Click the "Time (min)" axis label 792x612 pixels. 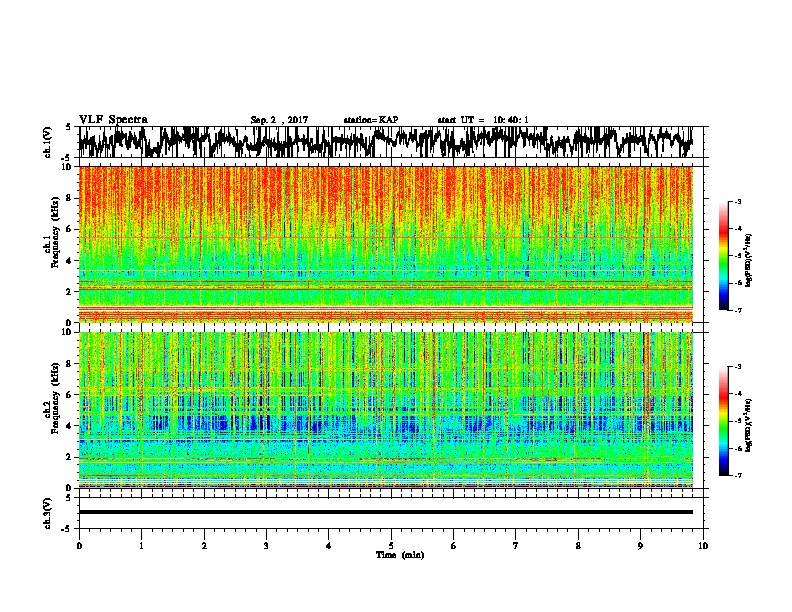click(400, 555)
